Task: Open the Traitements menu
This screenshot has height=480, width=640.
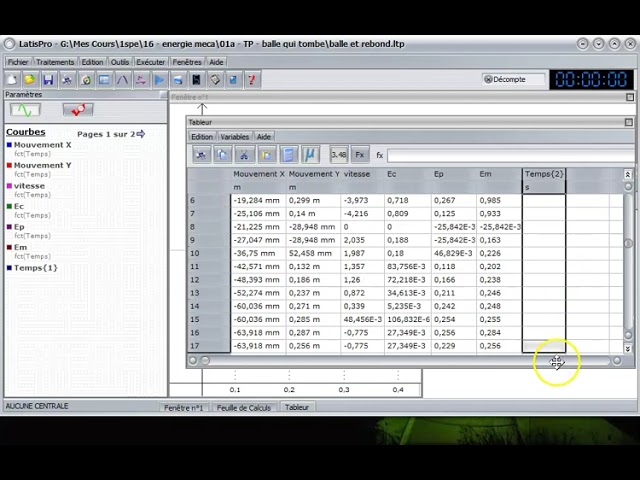Action: 55,62
